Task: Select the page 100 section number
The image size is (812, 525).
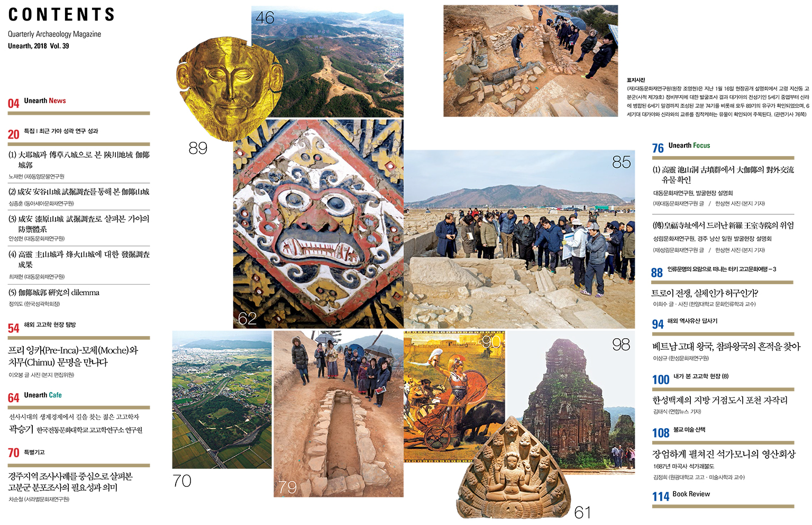Action: [x=661, y=379]
